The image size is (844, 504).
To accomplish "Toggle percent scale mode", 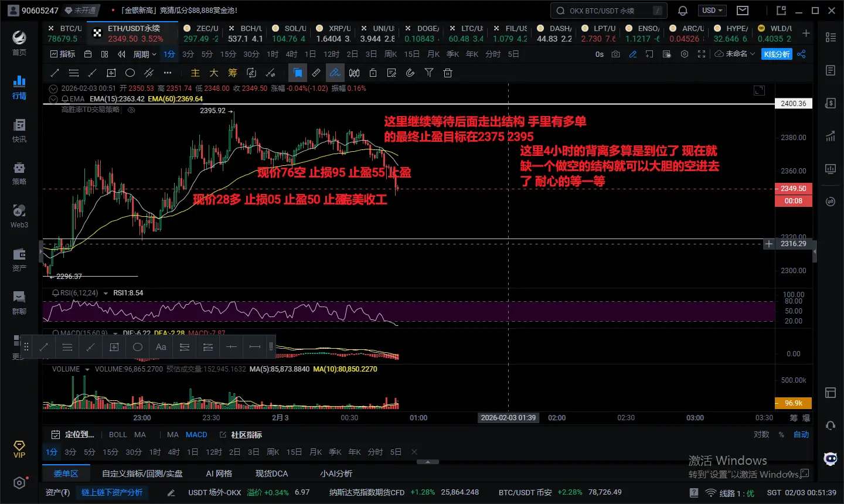I will coord(781,434).
